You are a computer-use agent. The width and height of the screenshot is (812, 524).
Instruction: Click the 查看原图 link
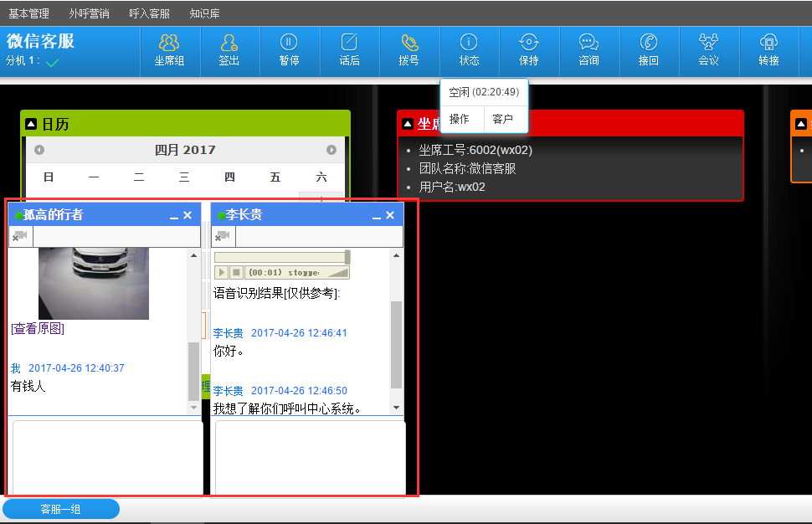tap(38, 329)
